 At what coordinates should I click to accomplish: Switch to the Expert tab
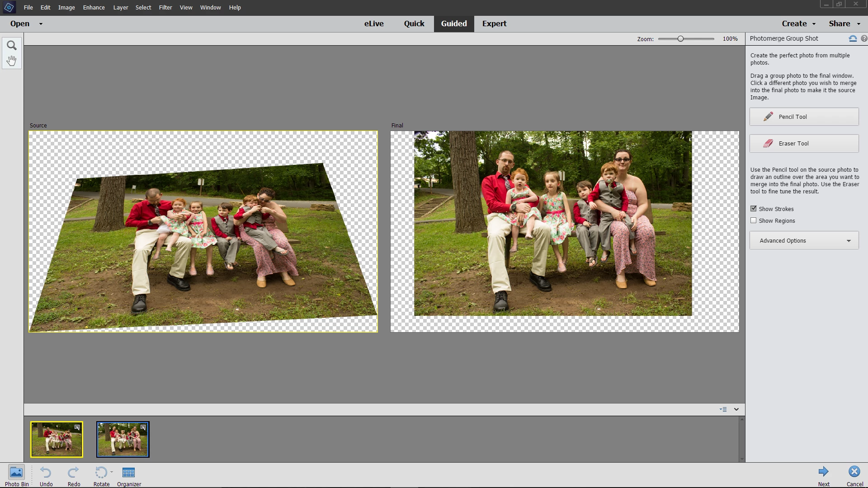click(x=494, y=23)
